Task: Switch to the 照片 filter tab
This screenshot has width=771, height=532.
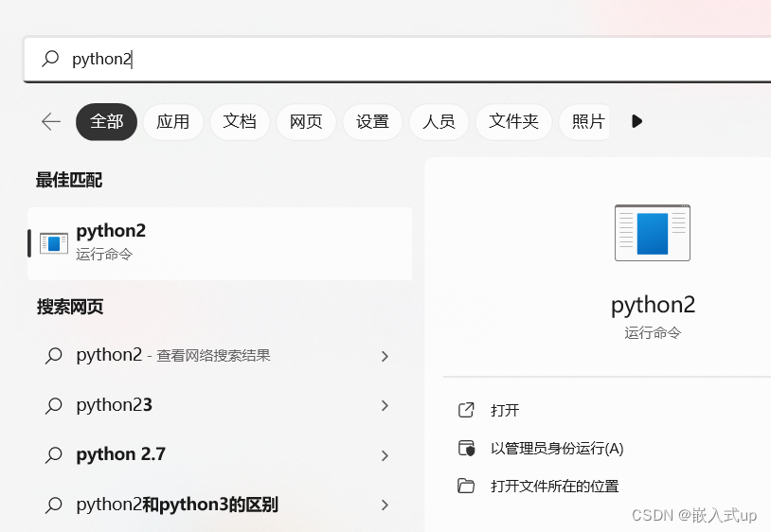Action: point(585,121)
